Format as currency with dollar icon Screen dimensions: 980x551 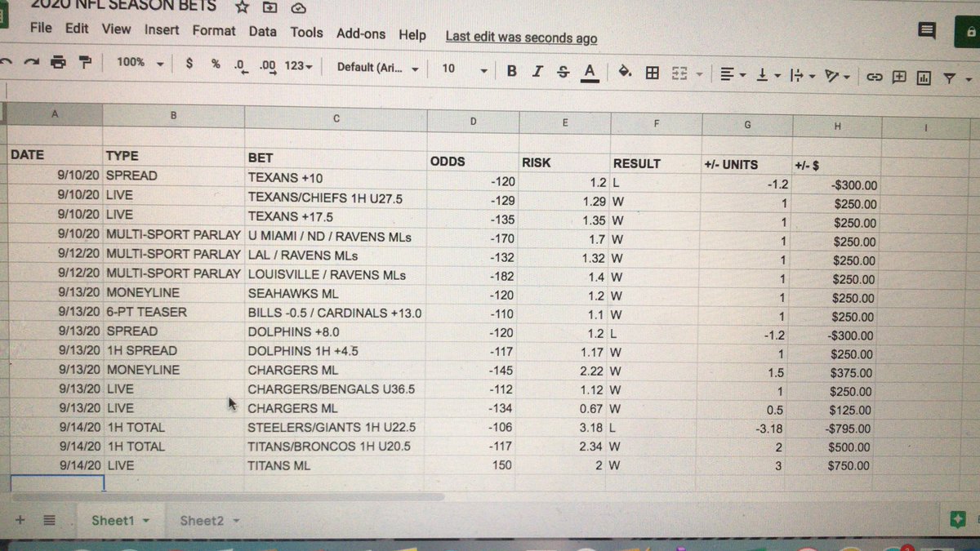point(189,63)
